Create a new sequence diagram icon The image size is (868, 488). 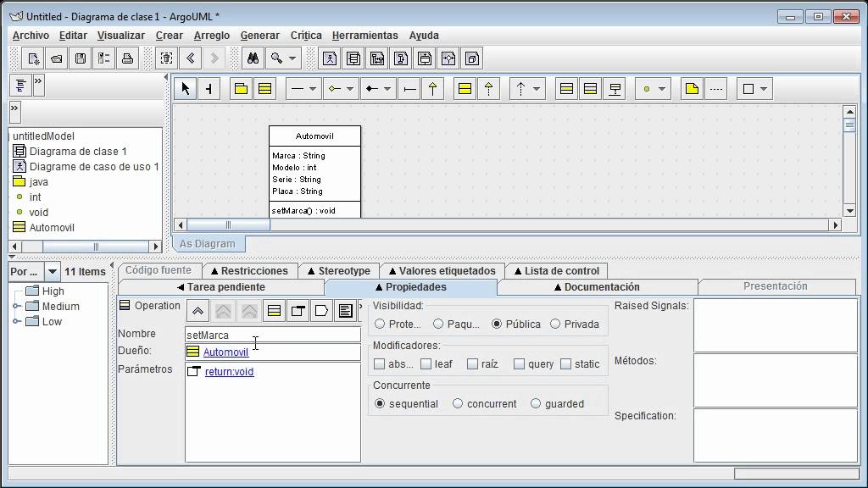tap(377, 58)
